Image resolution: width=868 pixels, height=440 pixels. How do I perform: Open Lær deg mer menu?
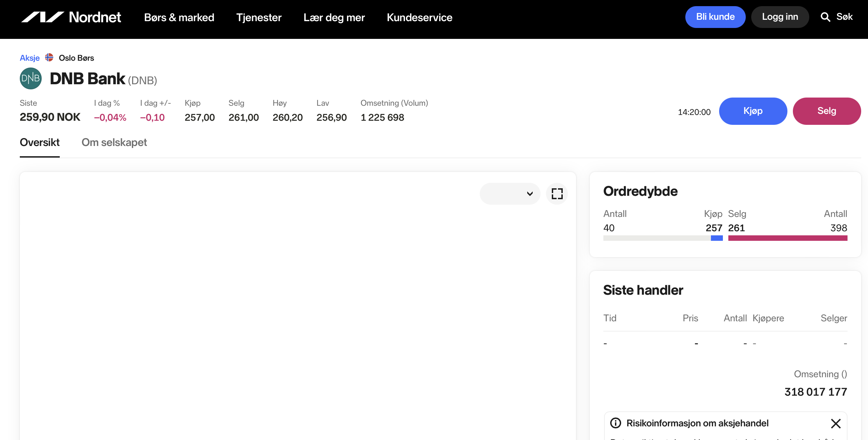coord(334,17)
